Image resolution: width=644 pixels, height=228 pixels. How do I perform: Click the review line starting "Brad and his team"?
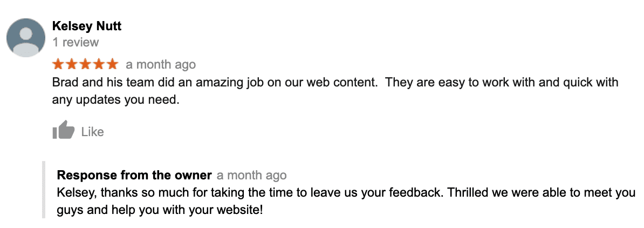tap(335, 83)
